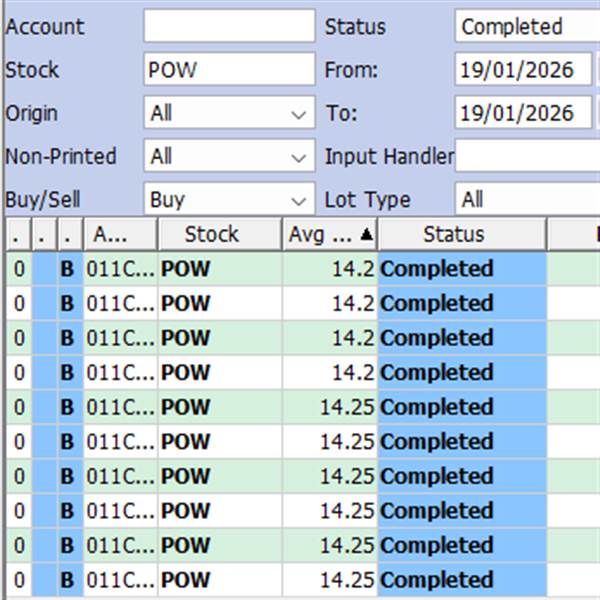Open the Lot Type field showing All
The image size is (600, 600).
(x=527, y=200)
